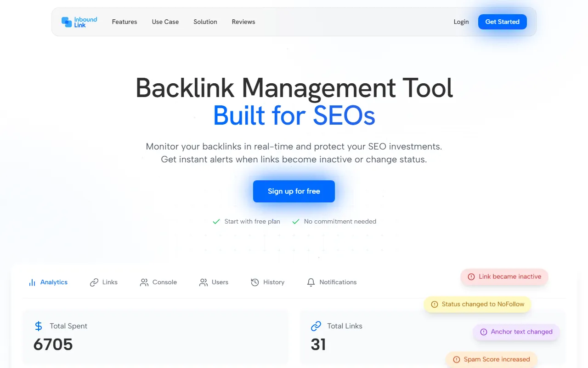Image resolution: width=588 pixels, height=368 pixels.
Task: Click Sign up for free button
Action: click(x=294, y=191)
